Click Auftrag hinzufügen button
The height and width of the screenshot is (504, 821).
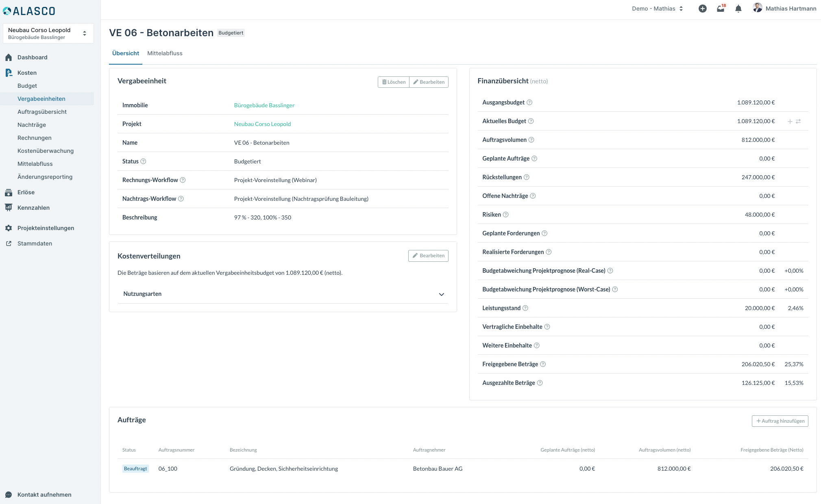[780, 421]
